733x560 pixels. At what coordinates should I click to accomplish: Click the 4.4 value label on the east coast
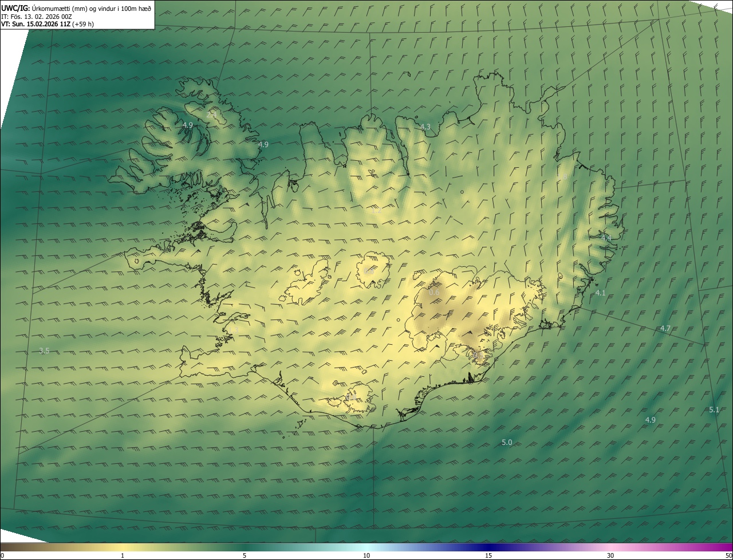(x=606, y=238)
